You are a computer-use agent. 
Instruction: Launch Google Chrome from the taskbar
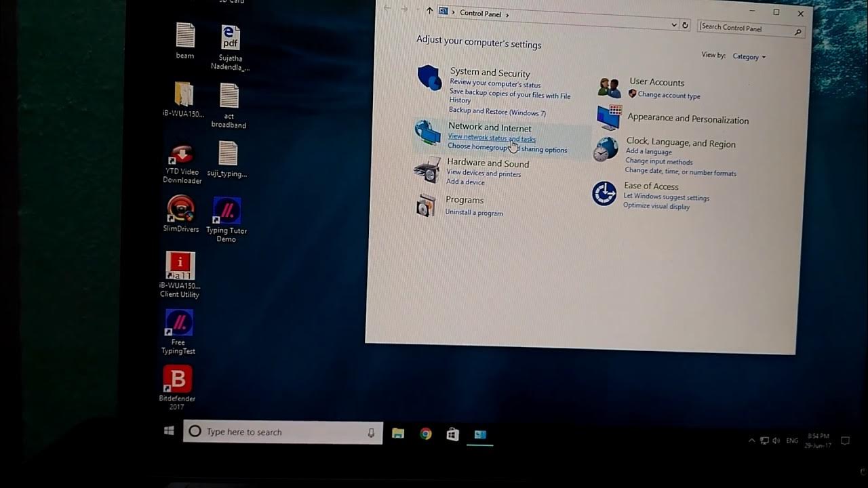[x=426, y=434]
